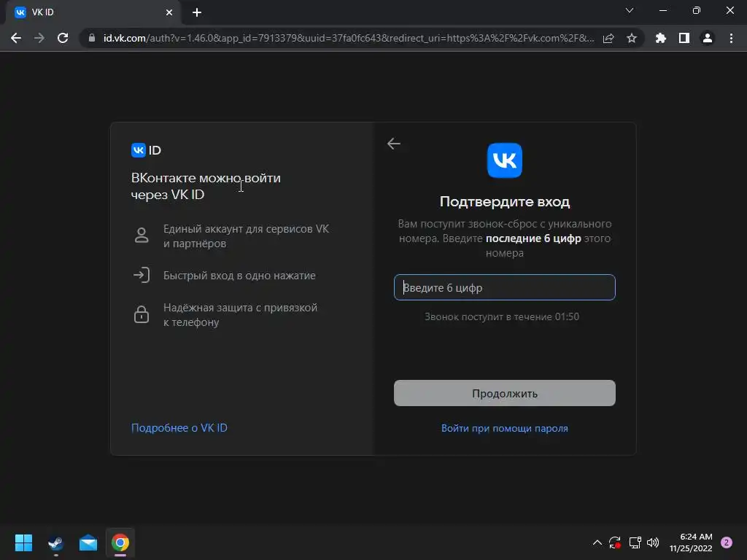Open network settings tray icon
The image size is (747, 560).
tap(635, 542)
